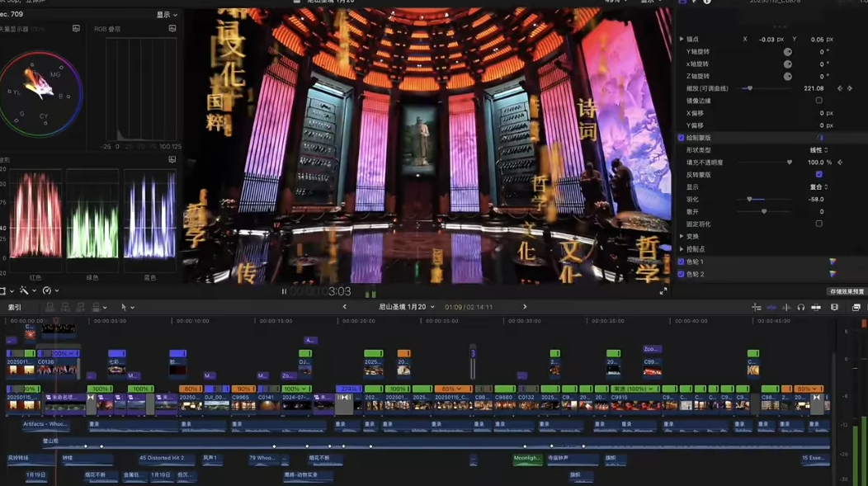The width and height of the screenshot is (868, 486).
Task: Enable the 固定羽化 checkbox
Action: pos(818,224)
